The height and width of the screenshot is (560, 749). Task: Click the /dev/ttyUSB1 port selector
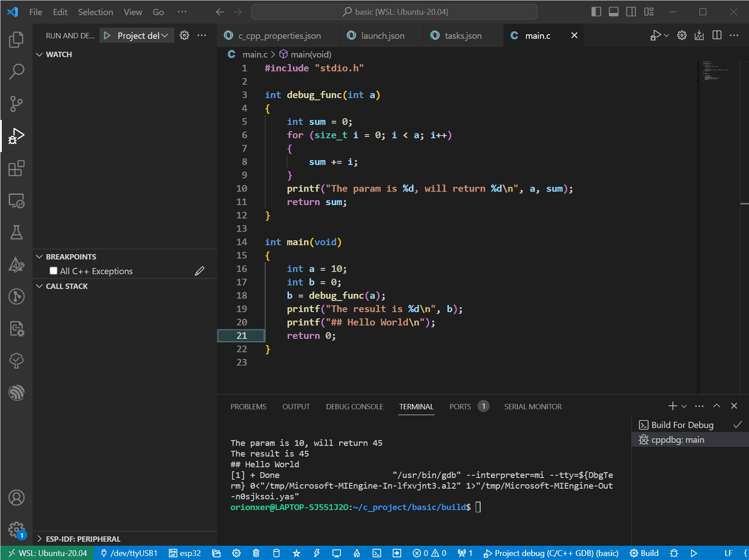[129, 553]
